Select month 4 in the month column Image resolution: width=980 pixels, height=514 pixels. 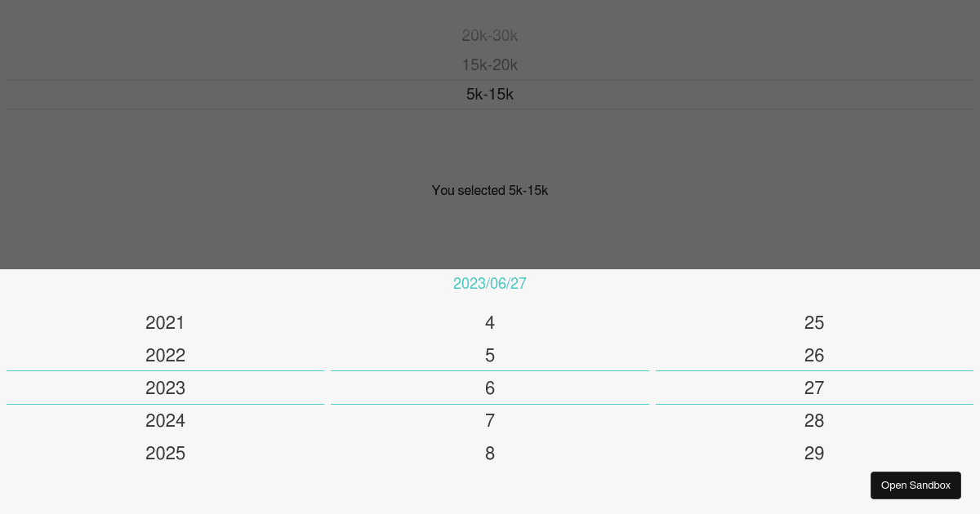point(490,323)
